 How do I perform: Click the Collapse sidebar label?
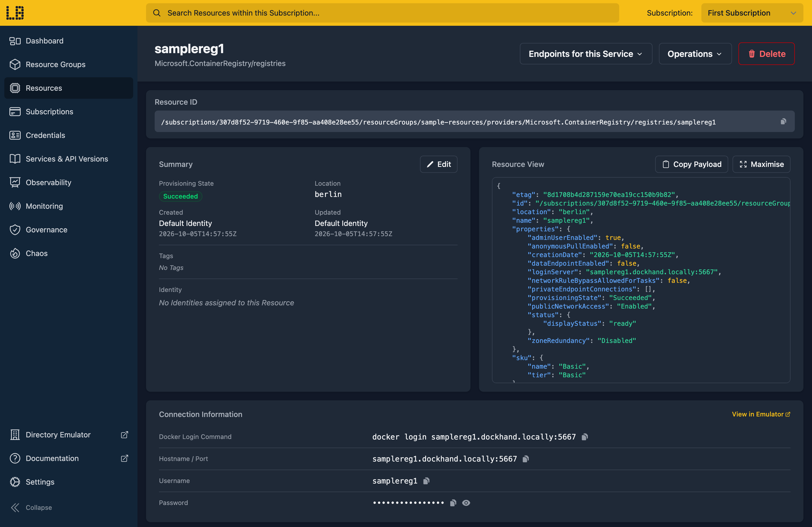[39, 508]
